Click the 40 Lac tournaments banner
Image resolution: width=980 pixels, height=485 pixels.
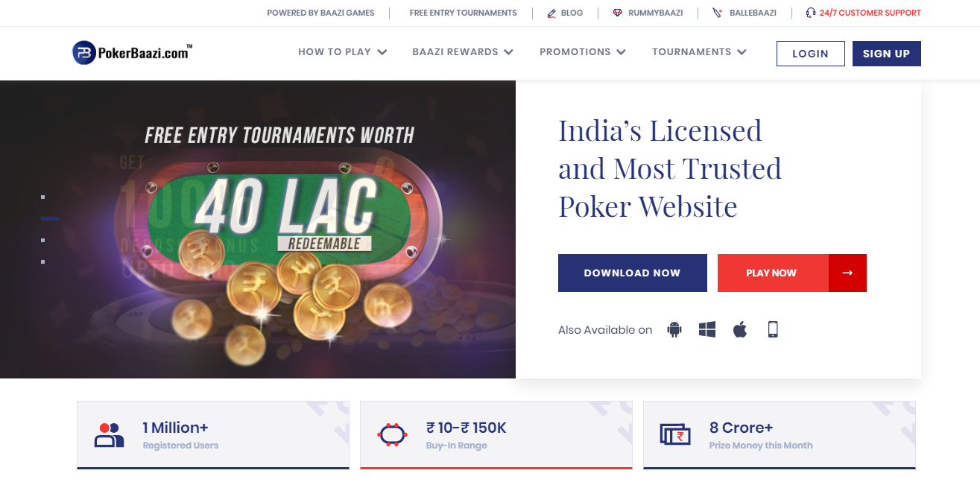click(x=258, y=229)
